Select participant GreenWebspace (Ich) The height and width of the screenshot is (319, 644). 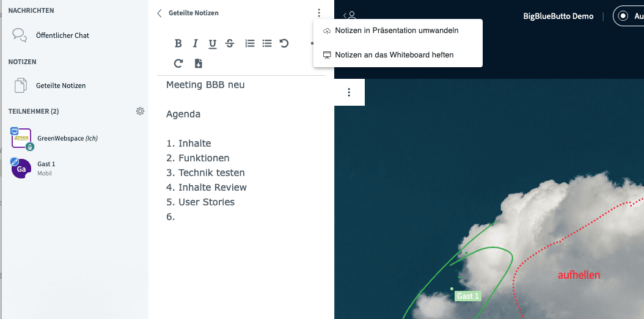click(x=67, y=138)
